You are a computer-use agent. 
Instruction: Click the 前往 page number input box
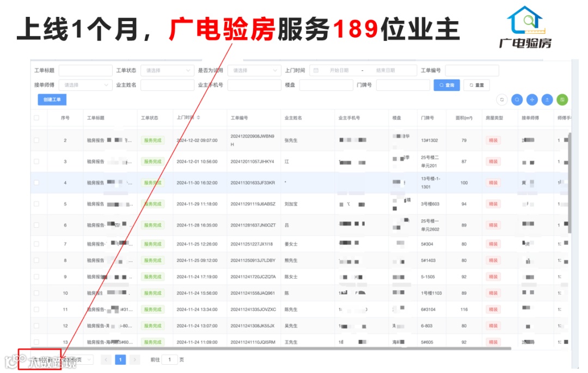[x=169, y=360]
